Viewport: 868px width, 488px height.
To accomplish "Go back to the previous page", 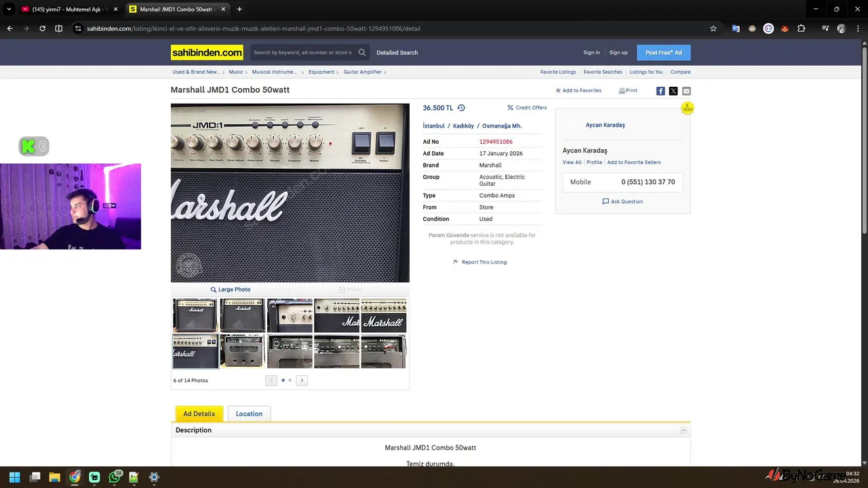I will click(x=9, y=28).
